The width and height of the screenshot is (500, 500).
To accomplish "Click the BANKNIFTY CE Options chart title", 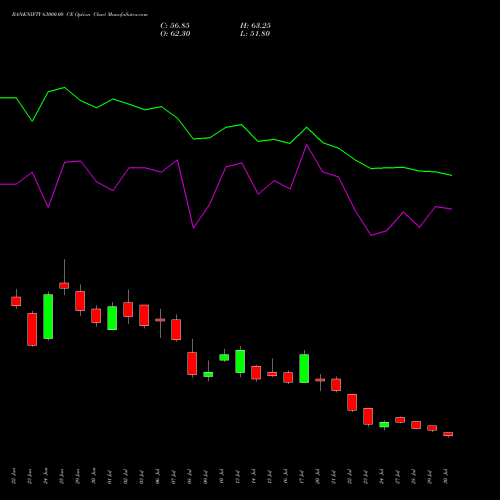I will pyautogui.click(x=80, y=15).
